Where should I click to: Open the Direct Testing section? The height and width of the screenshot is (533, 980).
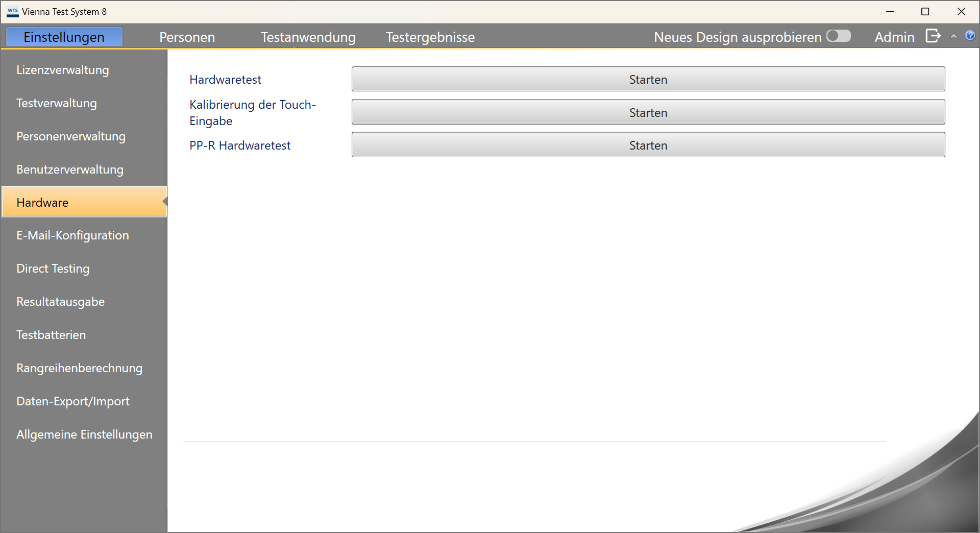tap(53, 269)
